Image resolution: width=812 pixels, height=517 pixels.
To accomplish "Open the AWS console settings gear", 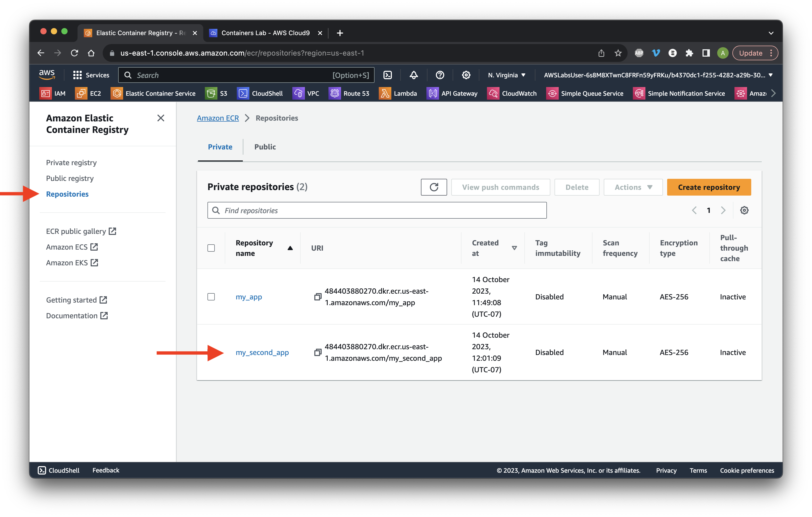I will coord(466,75).
